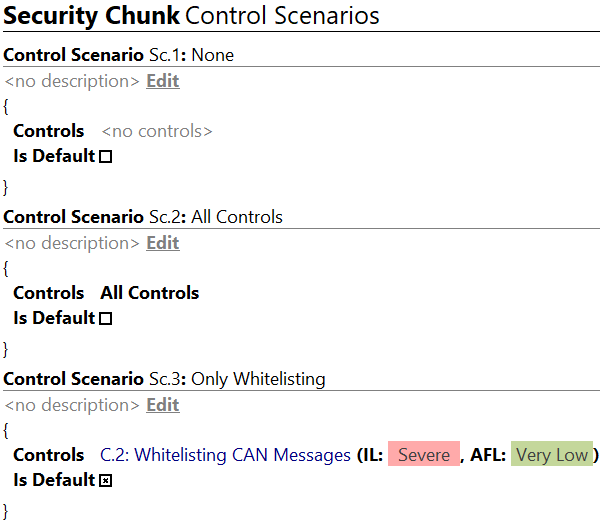This screenshot has width=608, height=528.
Task: Toggle Is Default checkbox for Sc.1 None
Action: point(105,157)
